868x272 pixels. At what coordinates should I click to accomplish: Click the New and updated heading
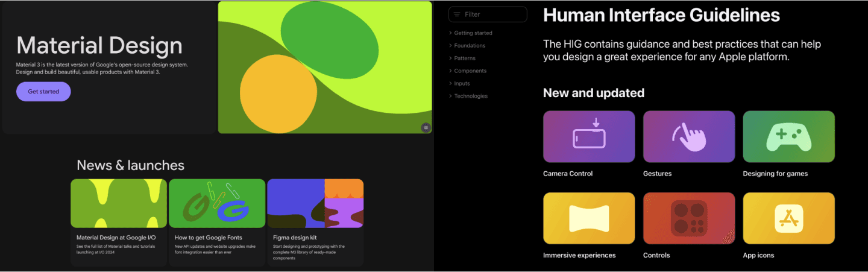click(594, 93)
